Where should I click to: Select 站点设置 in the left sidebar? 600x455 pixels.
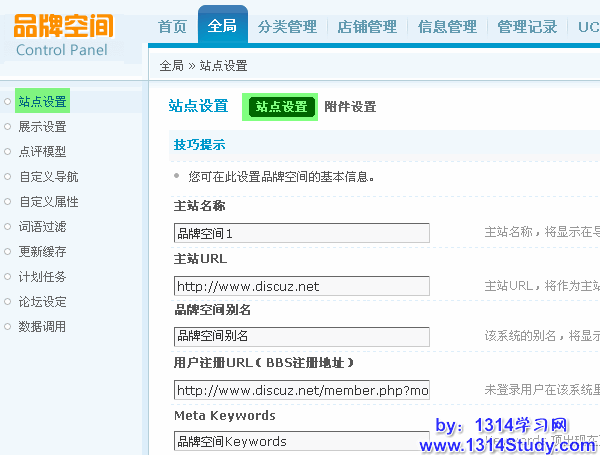(x=42, y=102)
